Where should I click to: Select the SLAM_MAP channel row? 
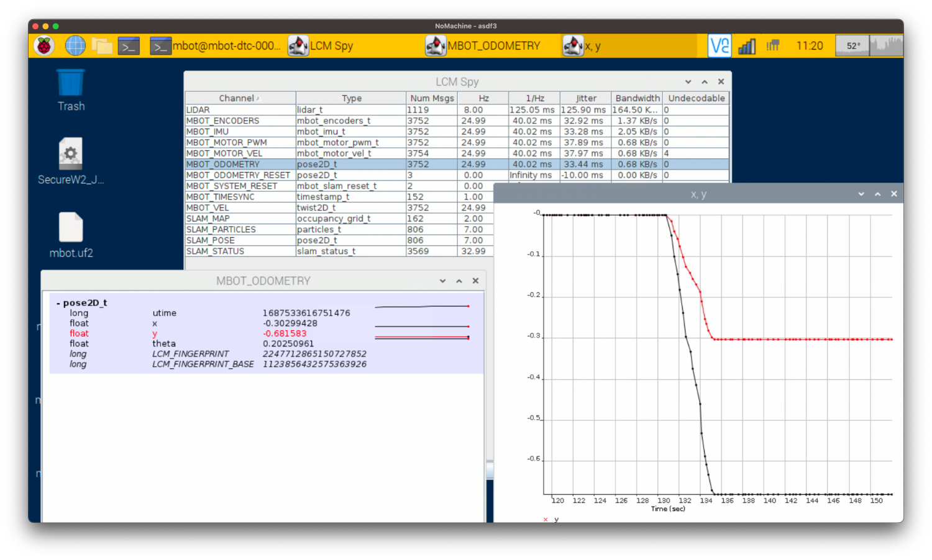point(339,219)
